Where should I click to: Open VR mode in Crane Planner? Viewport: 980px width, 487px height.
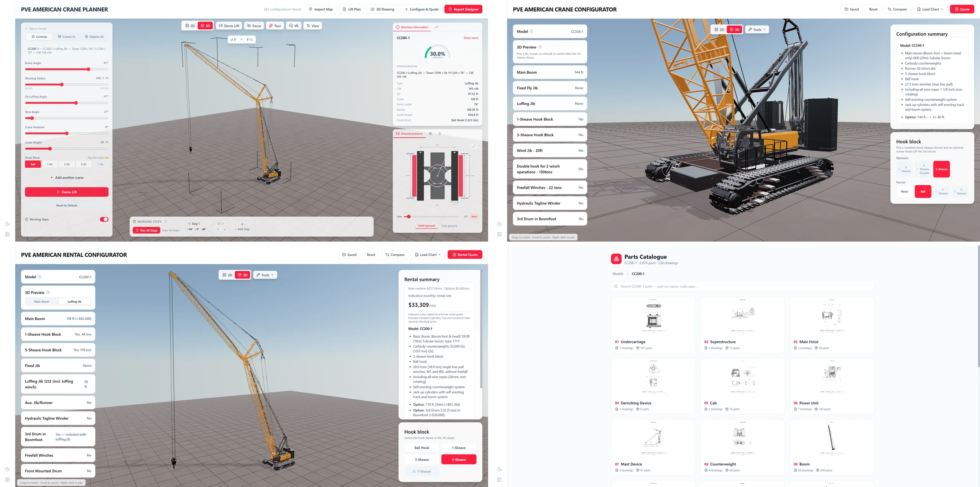(x=294, y=26)
